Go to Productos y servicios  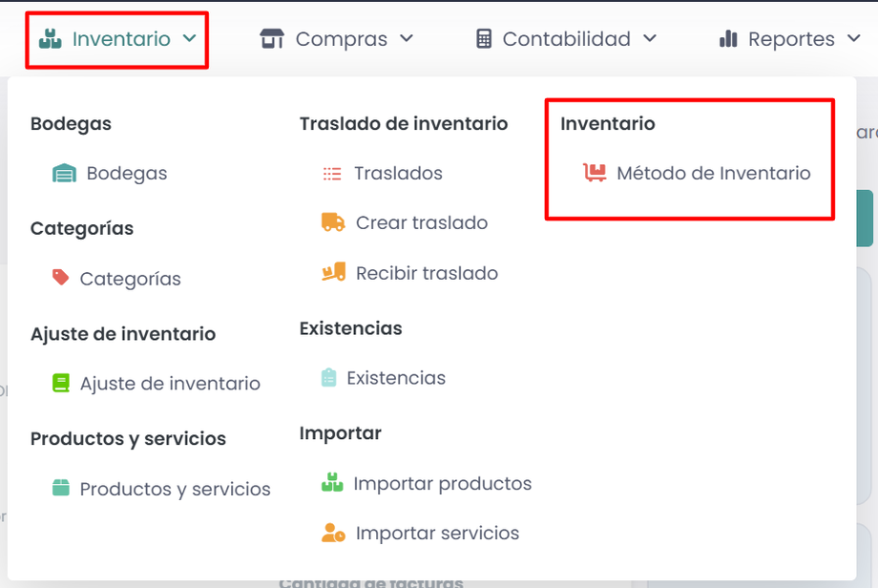175,489
